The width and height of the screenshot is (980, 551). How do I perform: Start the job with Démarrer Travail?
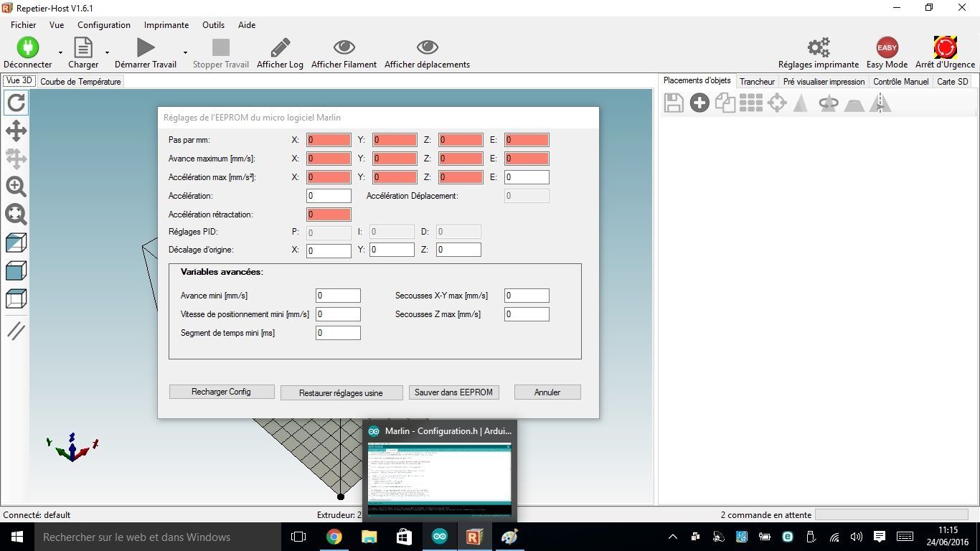tap(146, 47)
